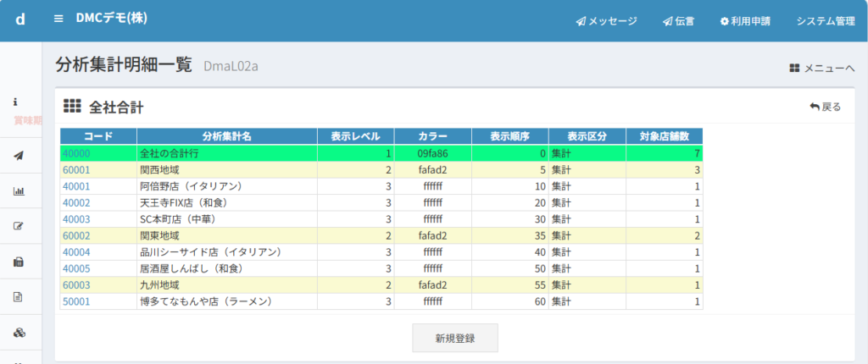Select code 60001 関西地域 link
The width and height of the screenshot is (868, 364).
click(x=76, y=170)
